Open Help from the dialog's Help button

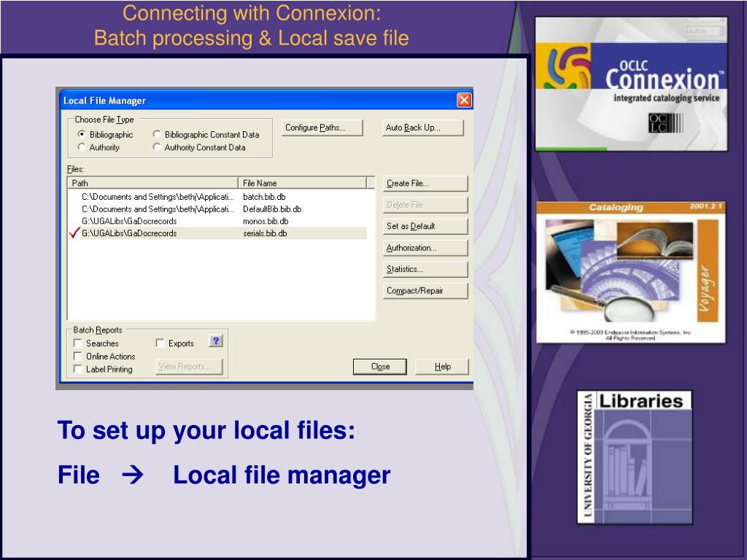[x=442, y=367]
